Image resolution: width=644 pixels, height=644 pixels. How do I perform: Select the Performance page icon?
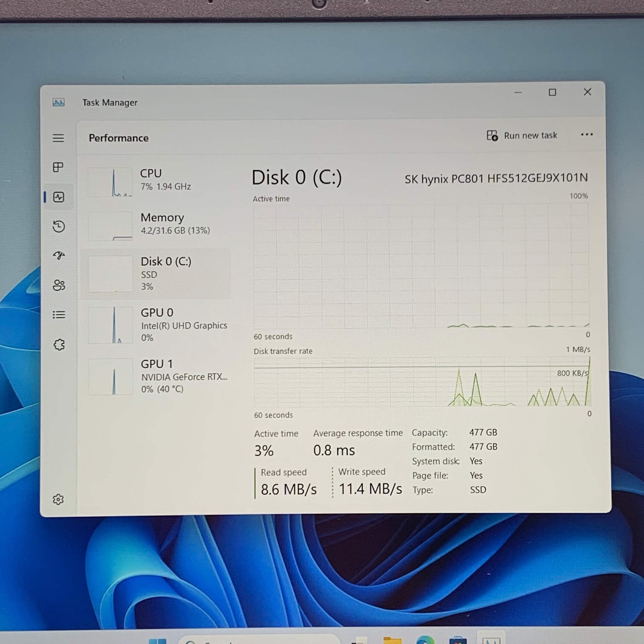(x=59, y=197)
